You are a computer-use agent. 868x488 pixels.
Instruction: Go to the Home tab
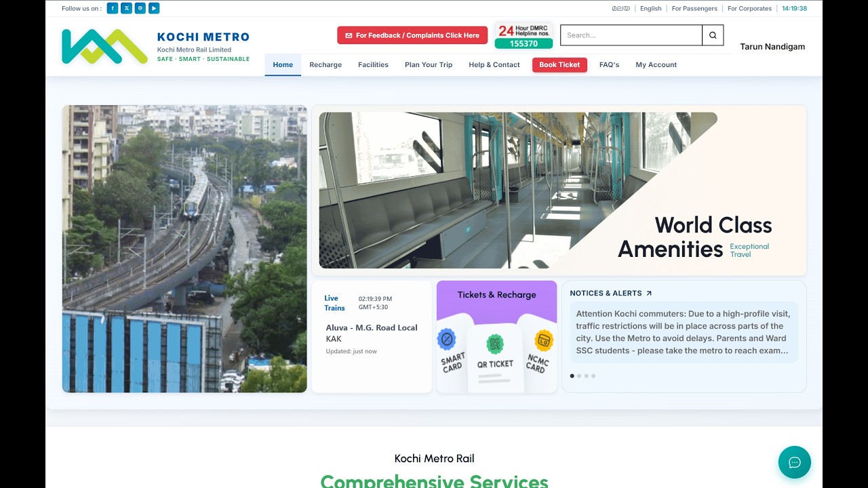[283, 65]
